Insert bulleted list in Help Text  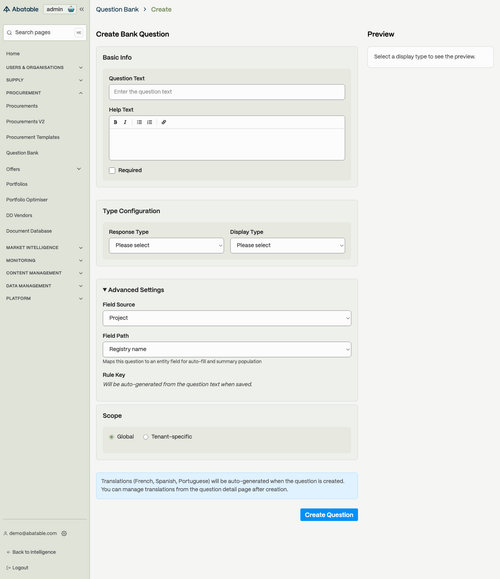[x=139, y=122]
